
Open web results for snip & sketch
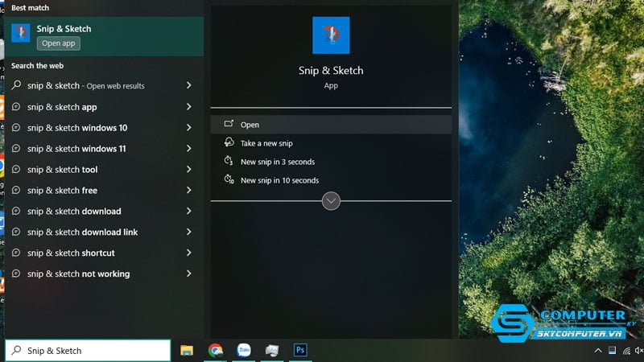tap(105, 85)
